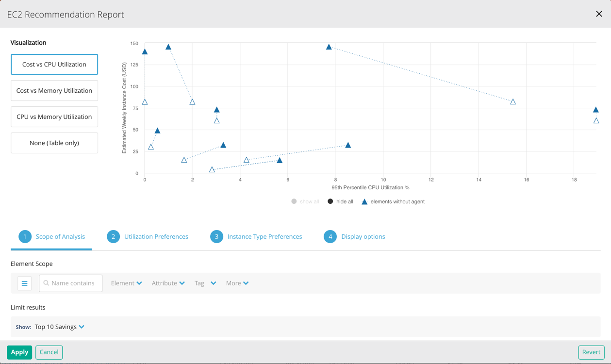Select filled triangle near 0.5% CPU, $49 cost
611x364 pixels.
(x=157, y=131)
